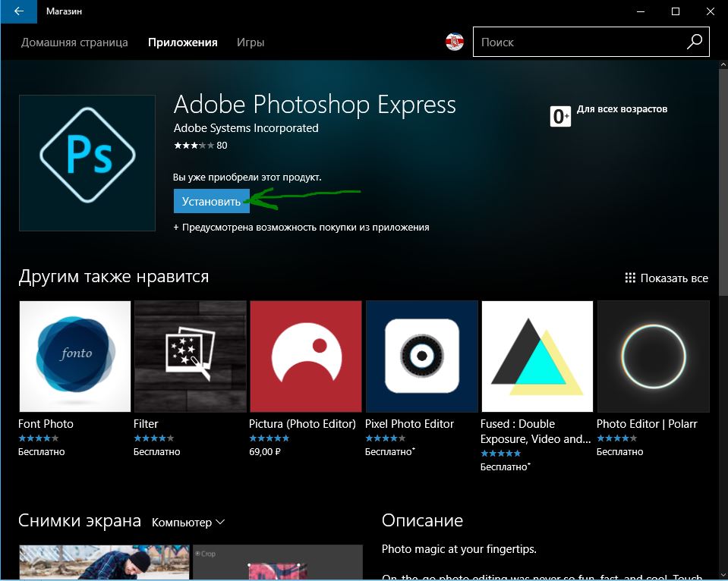Click the 0+ age rating badge
728x581 pixels.
click(560, 116)
